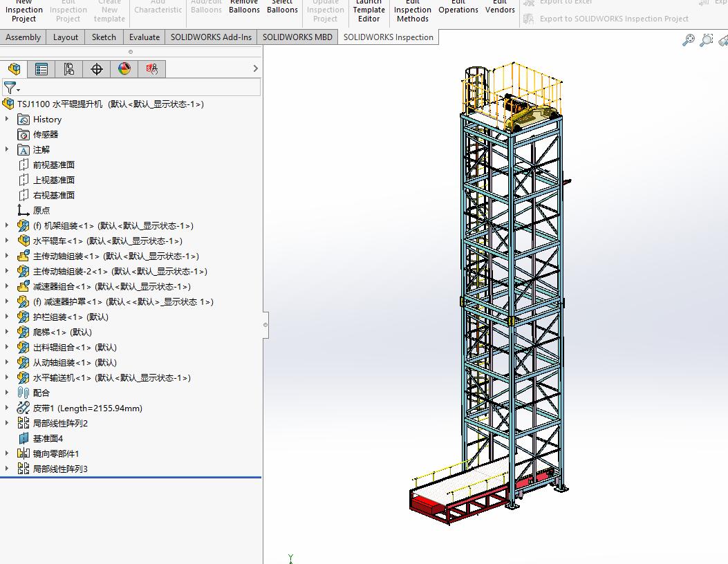
Task: Click the 局部线性阵列3 pattern icon
Action: (24, 469)
